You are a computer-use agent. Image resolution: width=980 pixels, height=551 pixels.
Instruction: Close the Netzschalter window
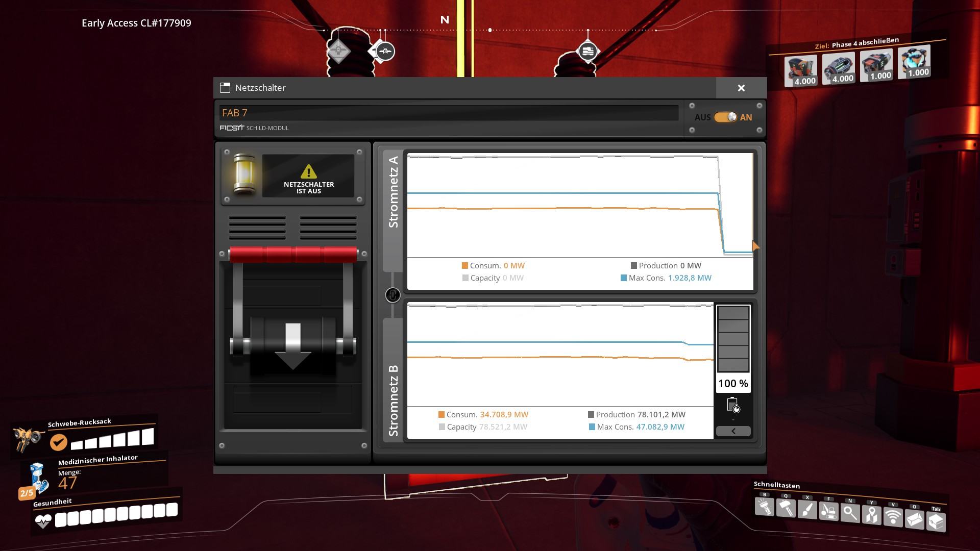coord(741,88)
